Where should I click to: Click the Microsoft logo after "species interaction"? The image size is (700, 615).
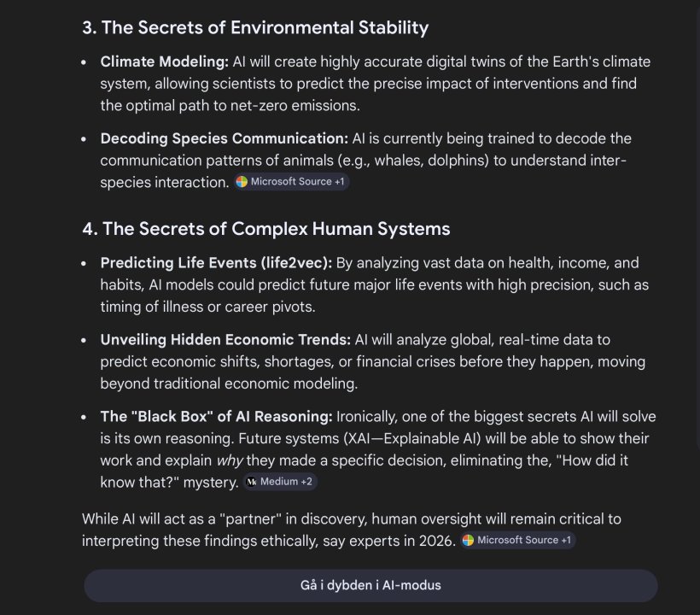242,182
